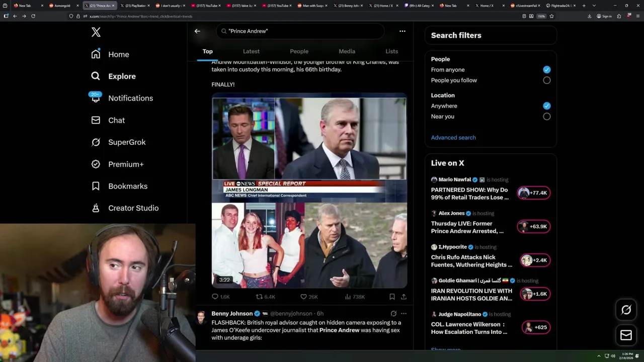The height and width of the screenshot is (362, 644).
Task: Open SuperGrok in the sidebar
Action: coord(118,142)
